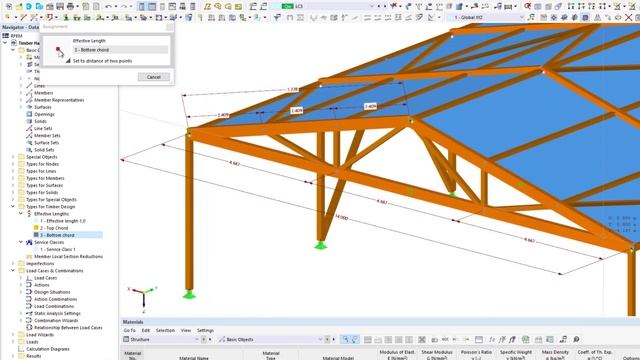640x360 pixels.
Task: Open the Structure dropdown in Materials panel
Action: coord(161,339)
